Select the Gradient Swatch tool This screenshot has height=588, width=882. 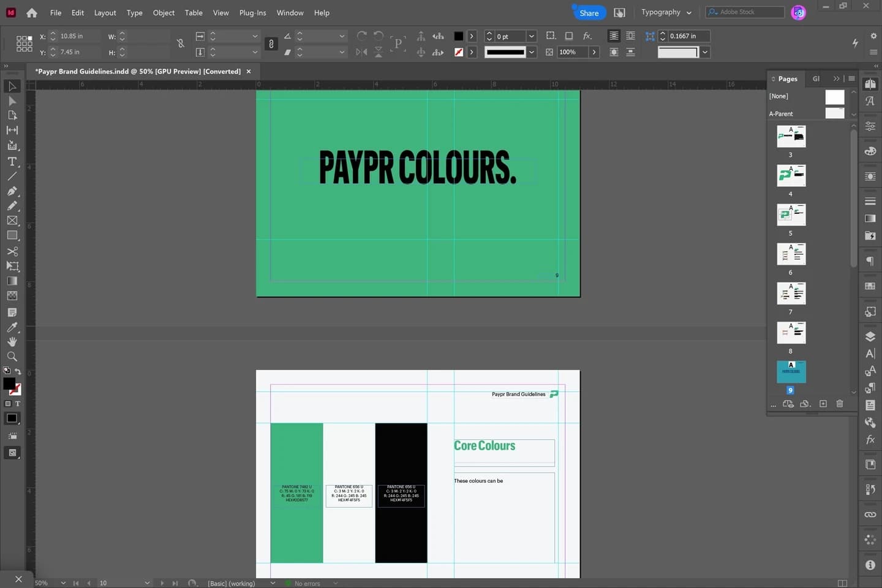(12, 281)
